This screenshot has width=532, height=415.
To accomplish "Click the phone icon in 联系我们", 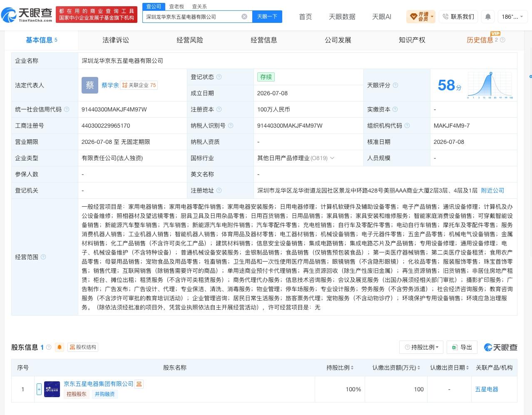I will tap(445, 17).
